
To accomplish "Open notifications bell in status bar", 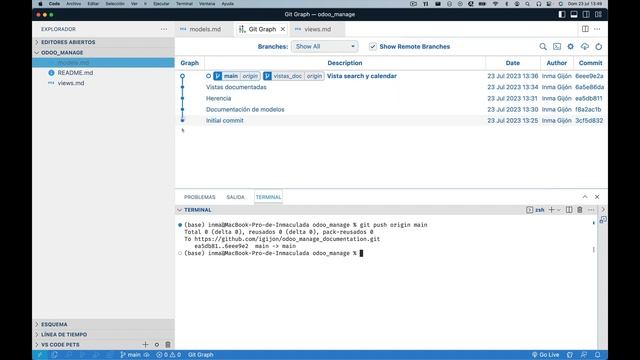I will click(x=598, y=355).
